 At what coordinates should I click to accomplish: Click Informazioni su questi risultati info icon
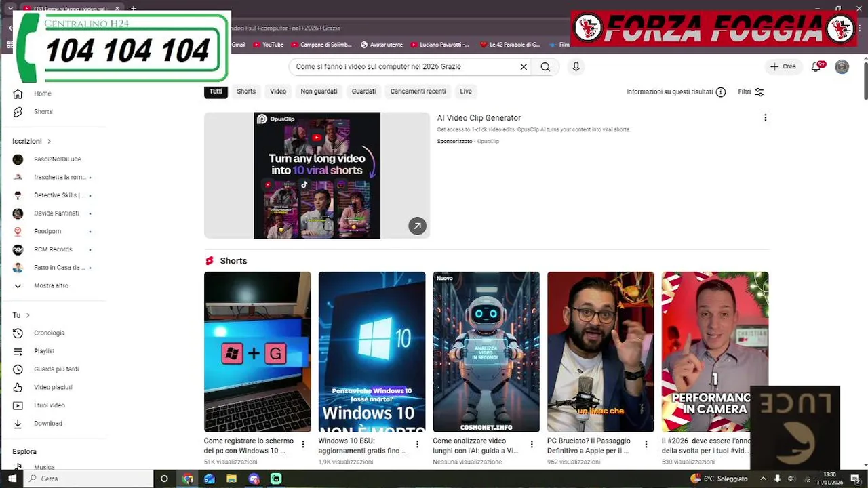tap(721, 92)
